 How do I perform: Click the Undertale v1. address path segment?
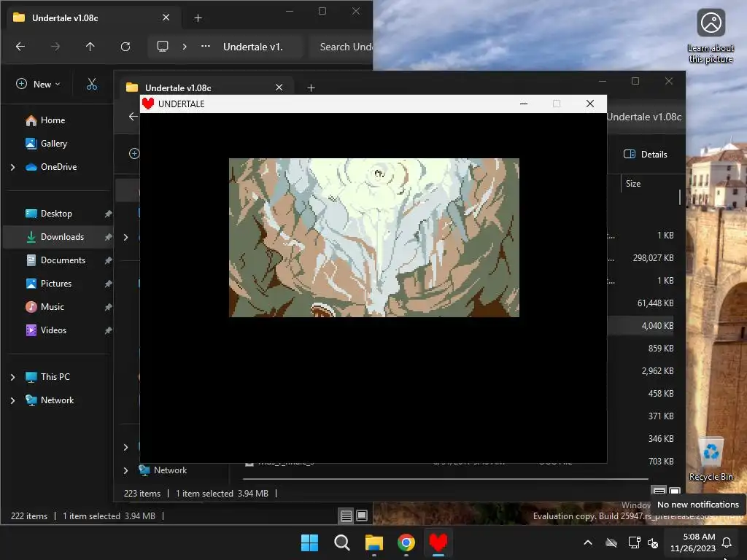tap(253, 47)
